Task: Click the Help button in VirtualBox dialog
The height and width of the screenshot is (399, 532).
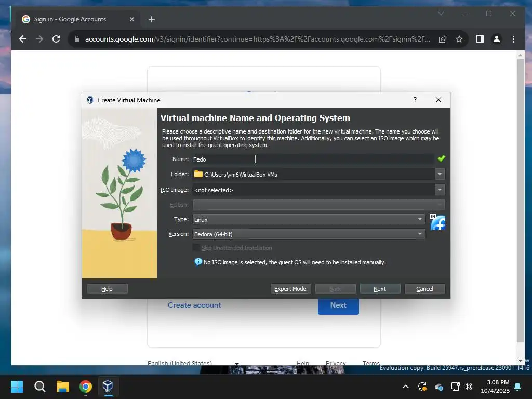Action: 107,289
